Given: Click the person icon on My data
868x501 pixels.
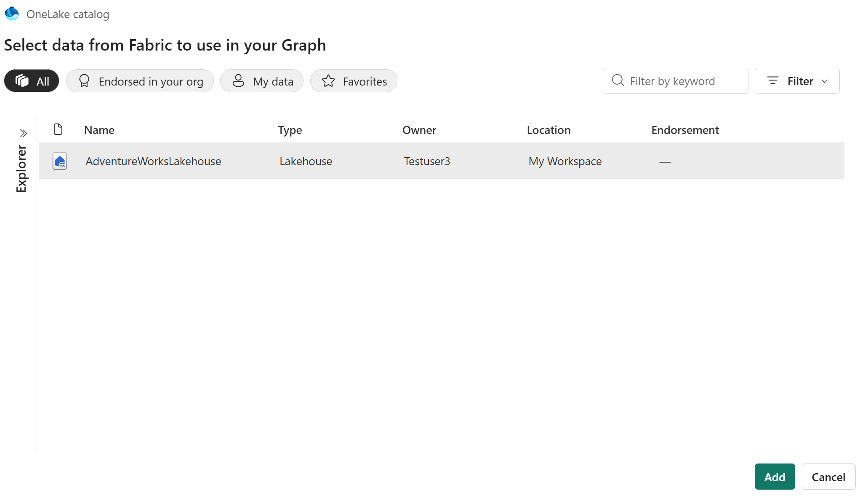Looking at the screenshot, I should 238,81.
